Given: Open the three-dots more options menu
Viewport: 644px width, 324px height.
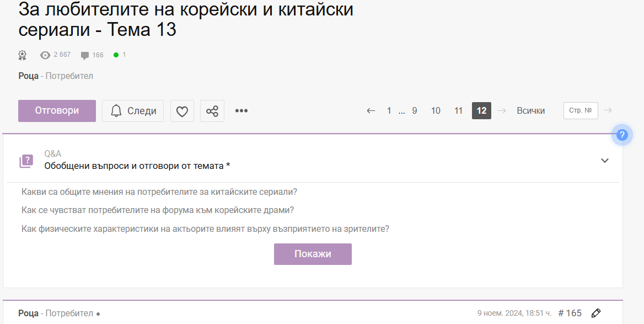Looking at the screenshot, I should tap(241, 111).
